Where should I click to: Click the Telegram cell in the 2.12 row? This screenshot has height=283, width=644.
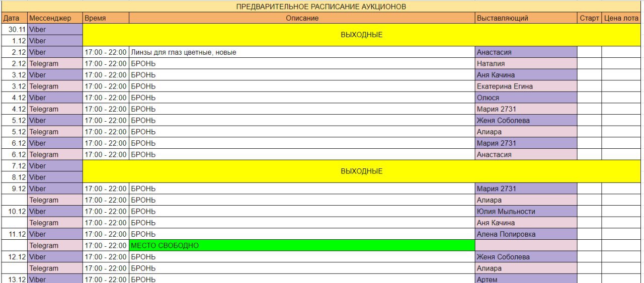55,63
